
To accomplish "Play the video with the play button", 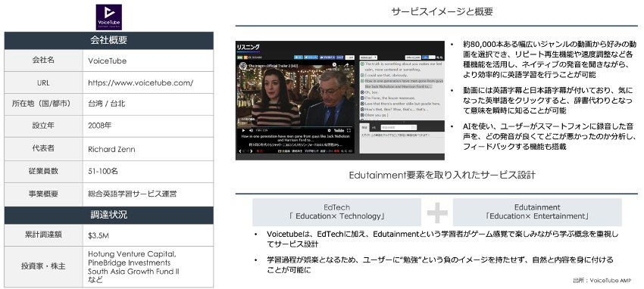I will click(243, 130).
